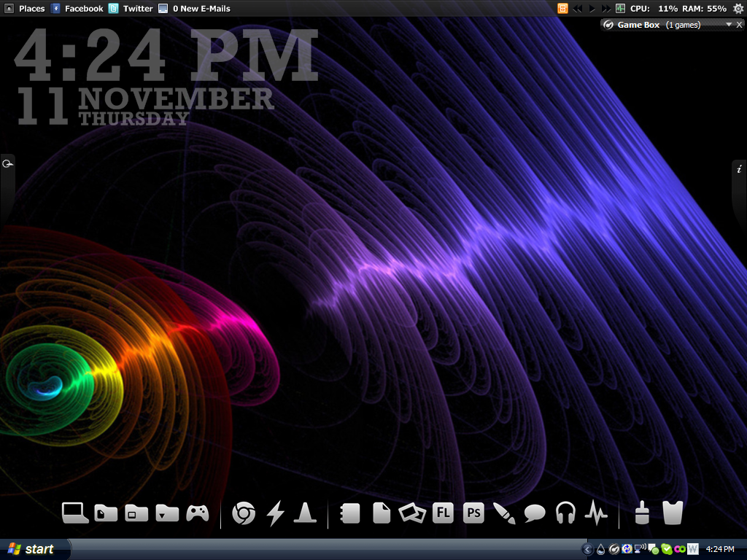Click the headphones icon in the dock

coord(565,513)
